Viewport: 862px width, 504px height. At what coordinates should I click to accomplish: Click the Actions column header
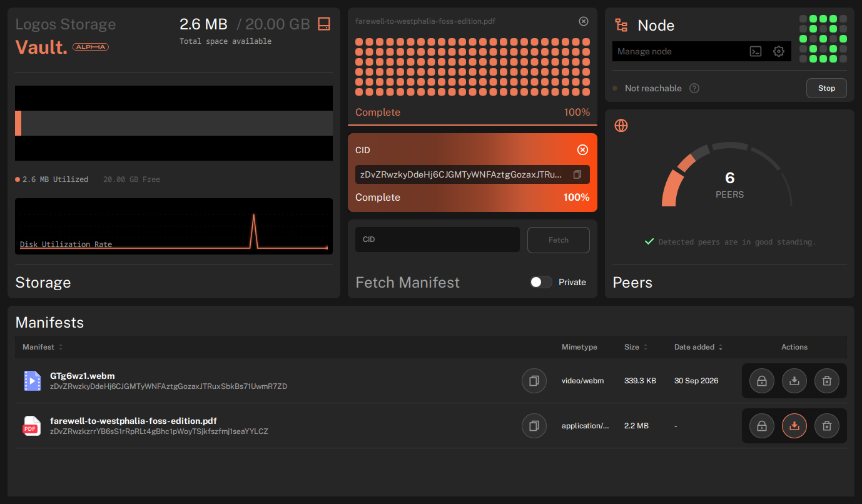pyautogui.click(x=794, y=347)
